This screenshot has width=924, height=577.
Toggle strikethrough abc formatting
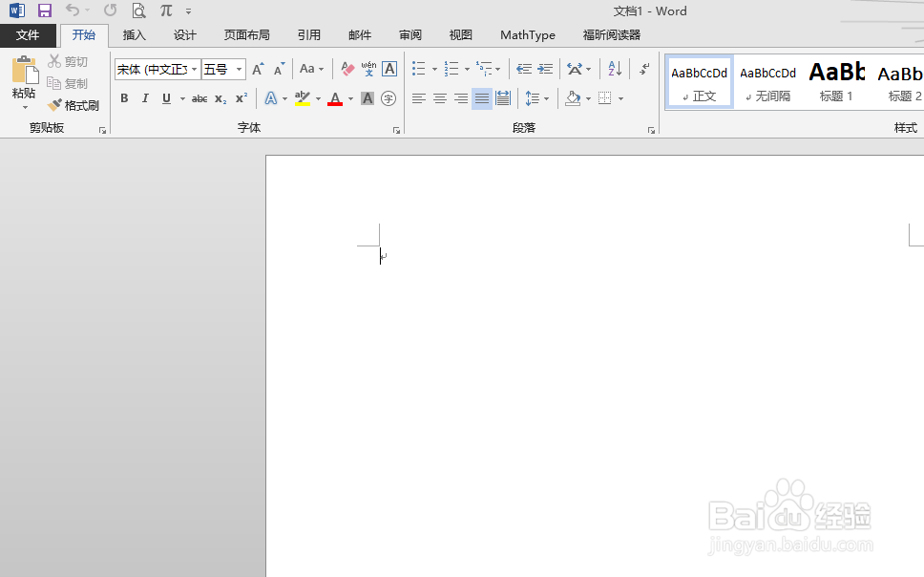tap(199, 98)
